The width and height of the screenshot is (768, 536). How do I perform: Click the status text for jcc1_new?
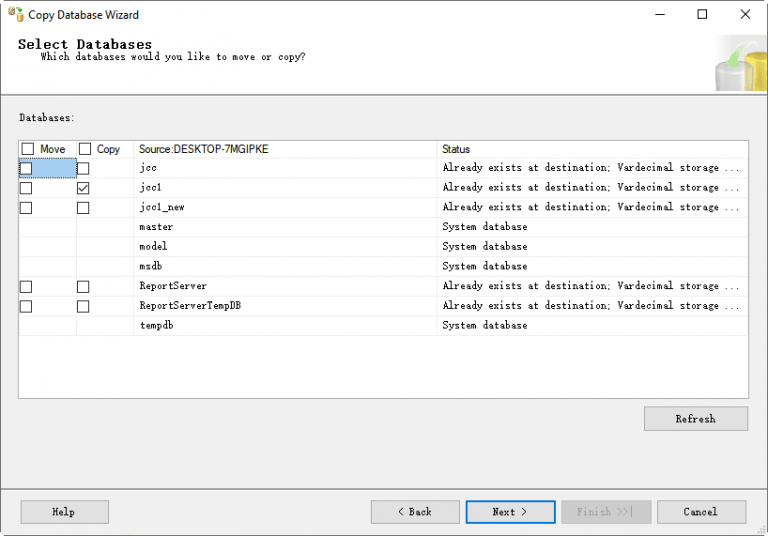[x=591, y=207]
